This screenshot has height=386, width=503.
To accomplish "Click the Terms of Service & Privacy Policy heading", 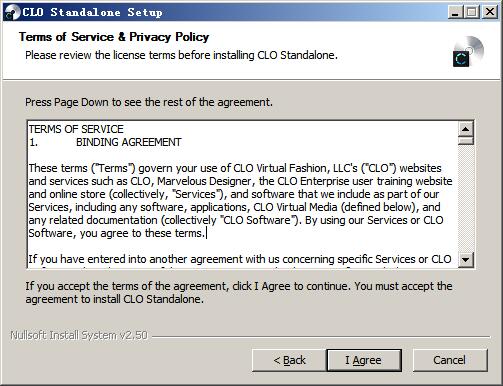I will tap(114, 37).
